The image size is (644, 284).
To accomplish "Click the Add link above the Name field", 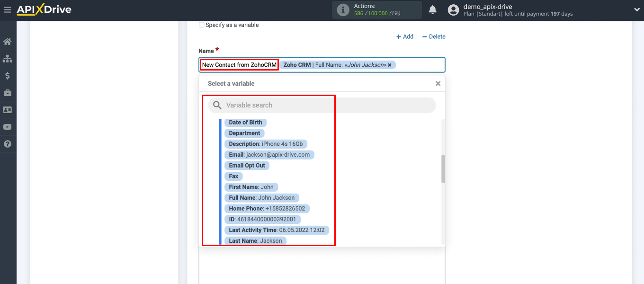I will [405, 36].
